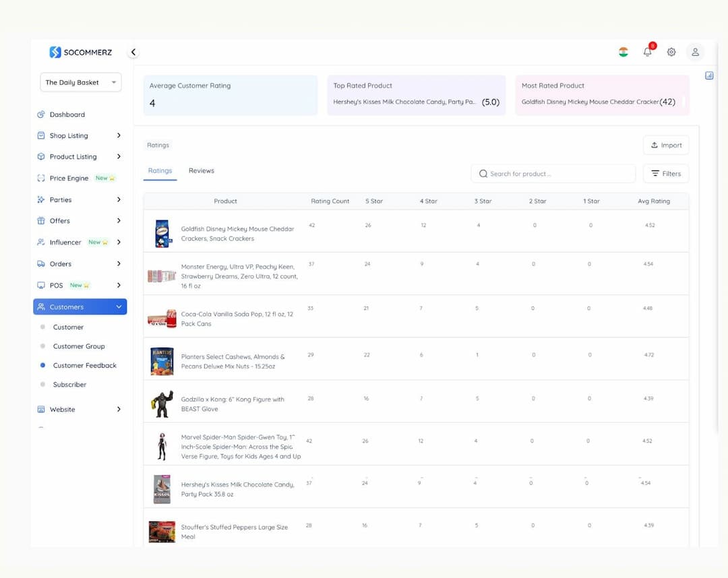Open the Filters button
Image resolution: width=728 pixels, height=578 pixels.
[666, 174]
